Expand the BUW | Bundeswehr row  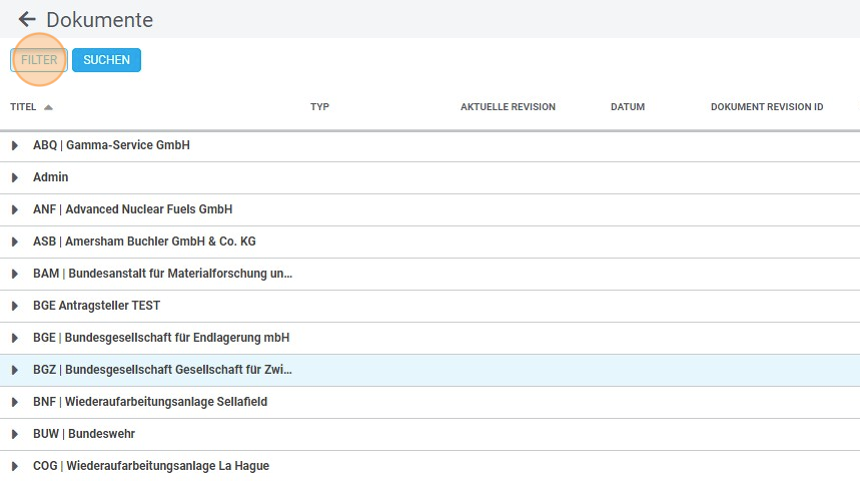15,434
